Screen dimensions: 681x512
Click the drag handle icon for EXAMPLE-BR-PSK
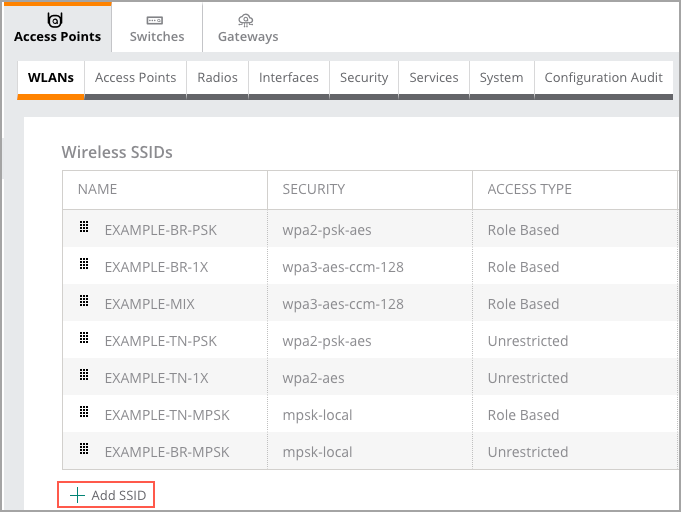84,227
